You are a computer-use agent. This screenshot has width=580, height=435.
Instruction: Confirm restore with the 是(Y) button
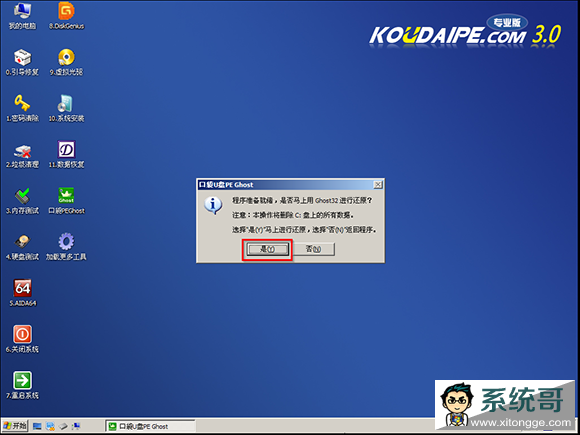tap(267, 249)
